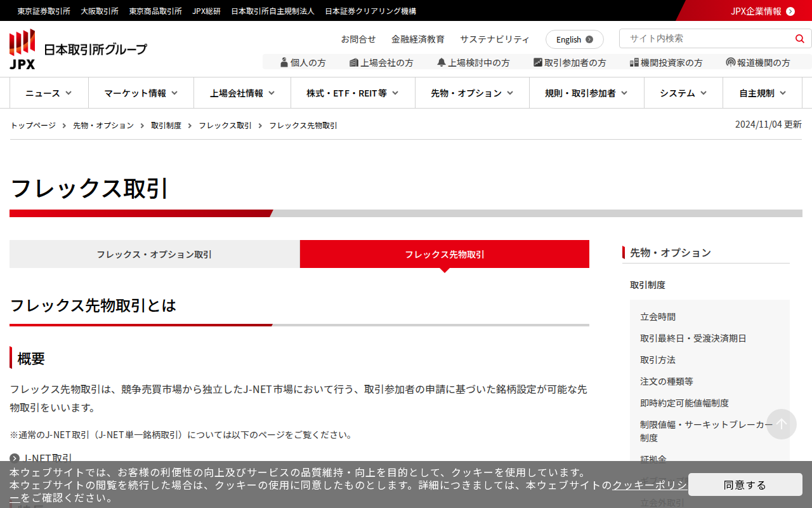The width and height of the screenshot is (812, 508).
Task: Go to 先物・オプション breadcrumb
Action: (103, 125)
